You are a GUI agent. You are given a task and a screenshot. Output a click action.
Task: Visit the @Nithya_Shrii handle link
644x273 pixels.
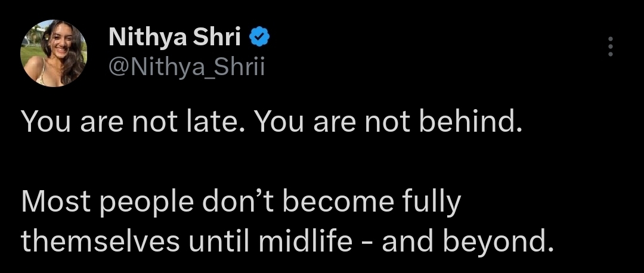(187, 67)
